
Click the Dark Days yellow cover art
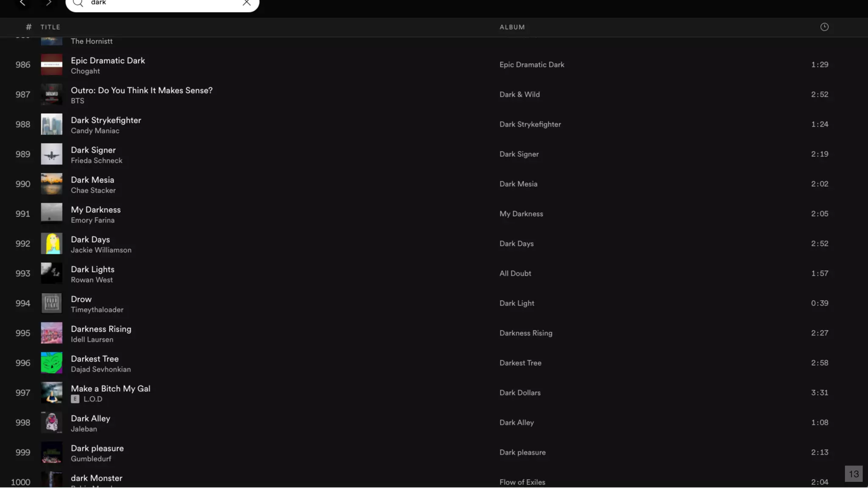52,244
